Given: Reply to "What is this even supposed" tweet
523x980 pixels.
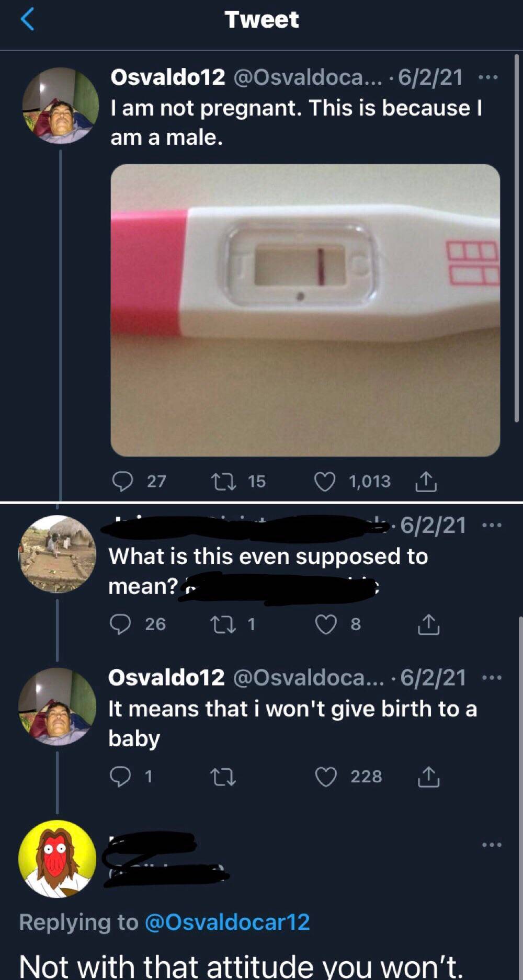Looking at the screenshot, I should [x=120, y=624].
